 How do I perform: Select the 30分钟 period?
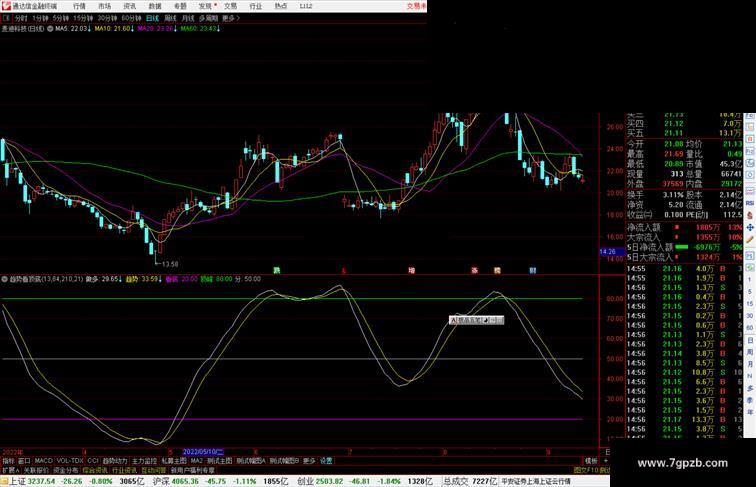(x=107, y=18)
